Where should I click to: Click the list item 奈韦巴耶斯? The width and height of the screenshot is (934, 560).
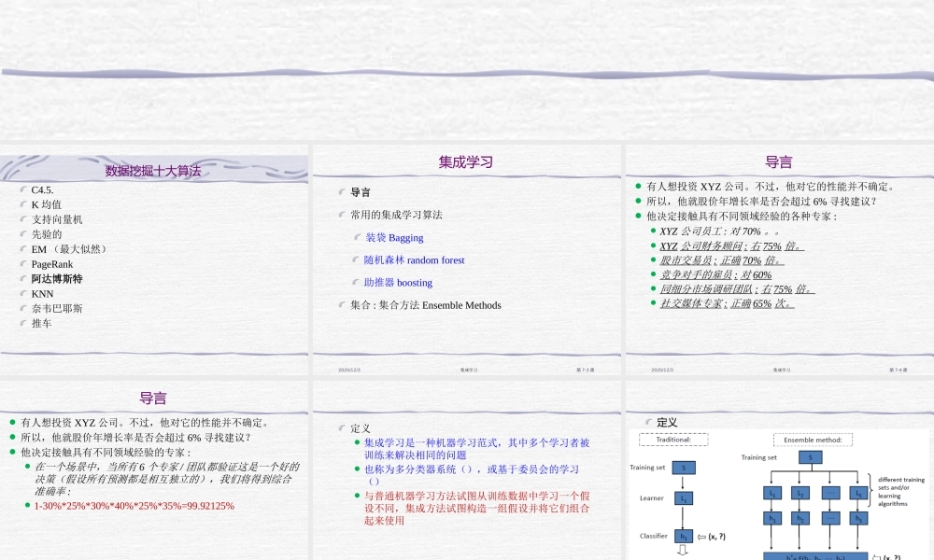[x=57, y=308]
